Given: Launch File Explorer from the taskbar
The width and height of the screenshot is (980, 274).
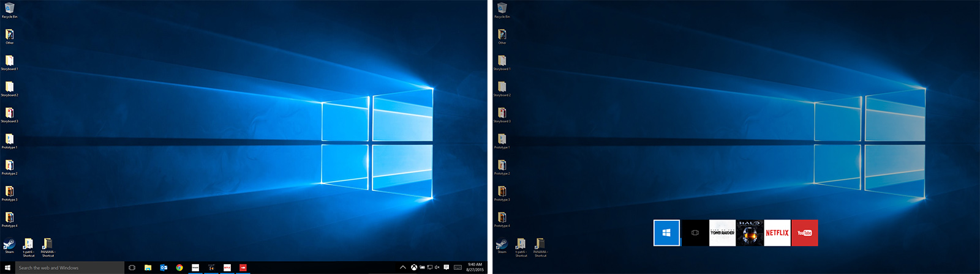Looking at the screenshot, I should tap(148, 267).
